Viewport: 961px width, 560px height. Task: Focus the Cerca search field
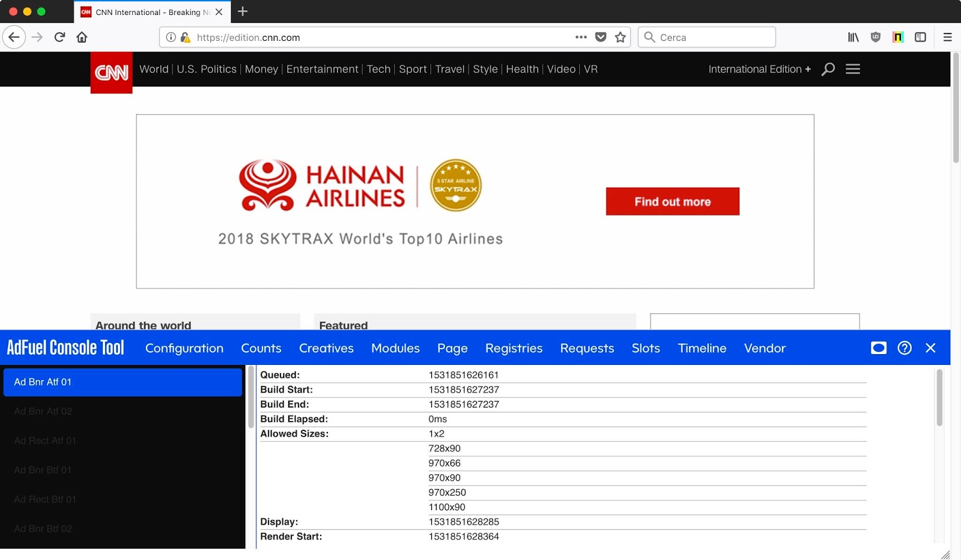(707, 37)
